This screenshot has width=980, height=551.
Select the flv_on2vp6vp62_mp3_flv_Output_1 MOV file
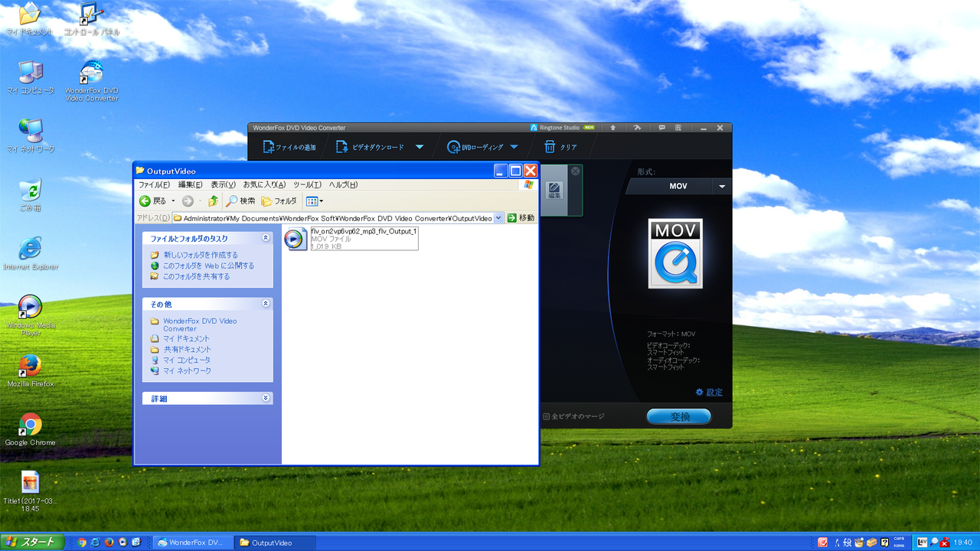pos(351,239)
